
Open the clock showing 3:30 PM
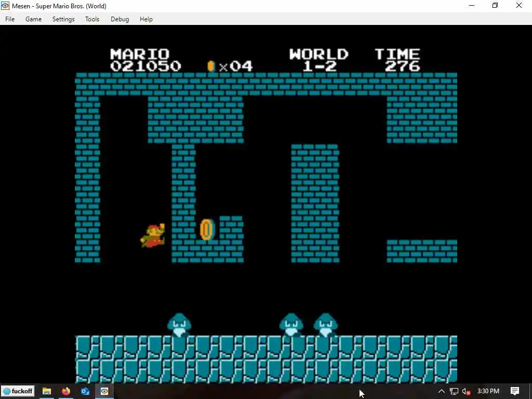488,391
